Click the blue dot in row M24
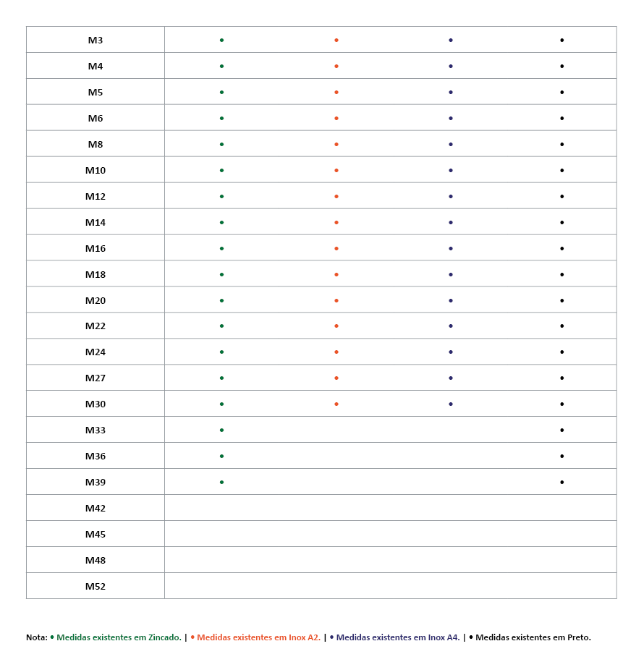Screen dimensions: 644x662 (451, 352)
